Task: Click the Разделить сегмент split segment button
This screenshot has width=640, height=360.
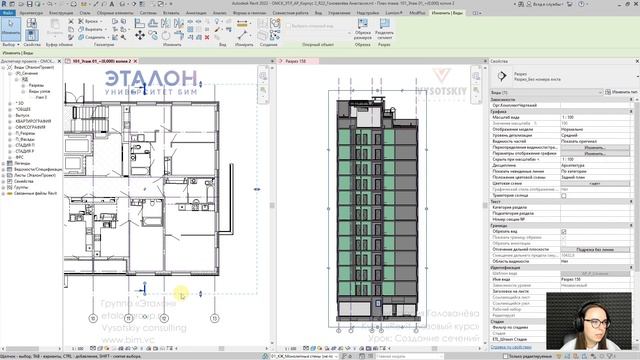Action: (x=384, y=29)
